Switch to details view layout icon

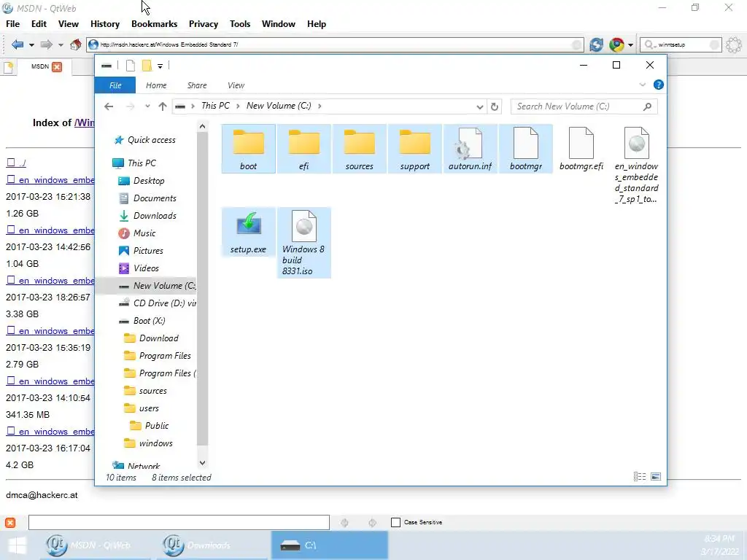click(x=639, y=477)
